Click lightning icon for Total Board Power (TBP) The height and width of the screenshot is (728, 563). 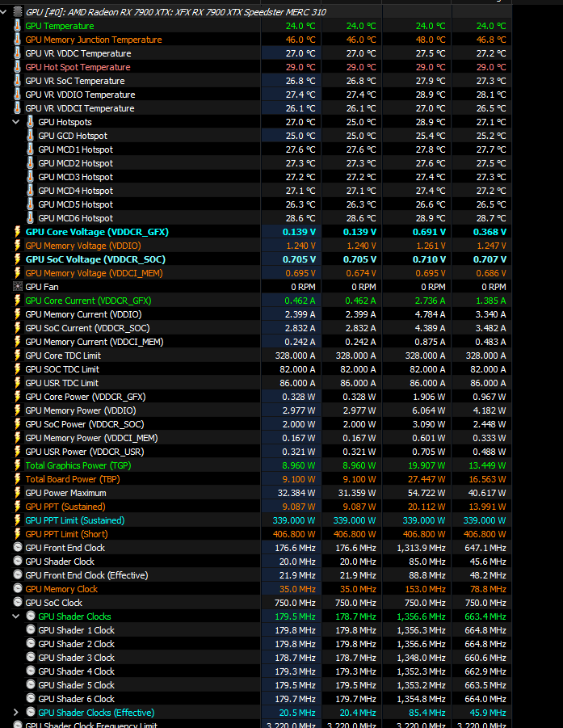click(17, 478)
